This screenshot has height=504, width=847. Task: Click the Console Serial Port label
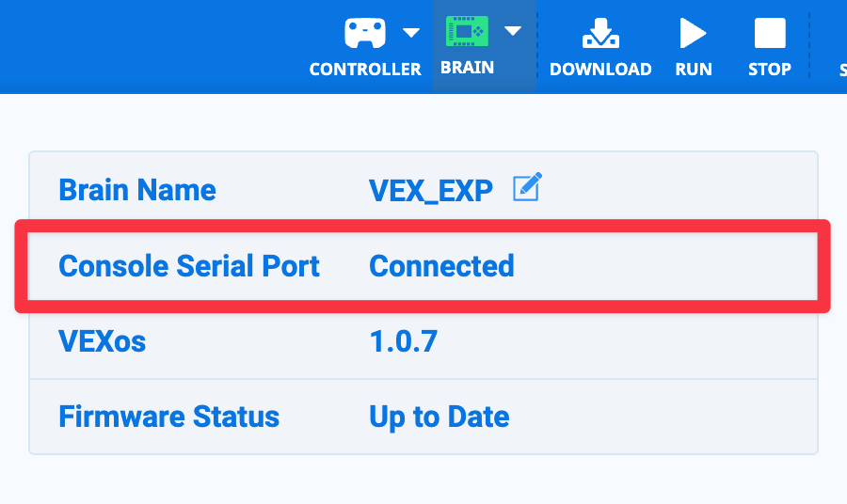[x=189, y=266]
